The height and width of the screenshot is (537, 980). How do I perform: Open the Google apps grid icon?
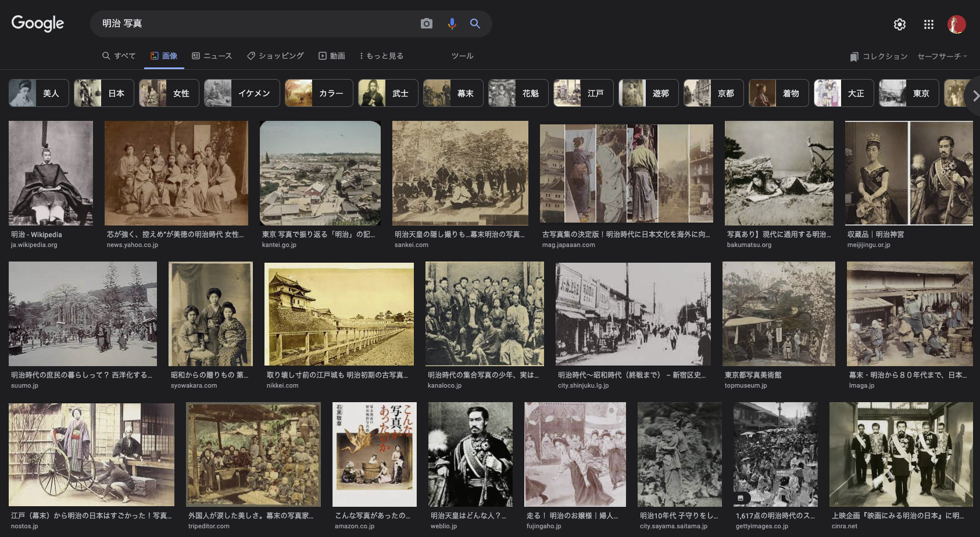pos(928,24)
